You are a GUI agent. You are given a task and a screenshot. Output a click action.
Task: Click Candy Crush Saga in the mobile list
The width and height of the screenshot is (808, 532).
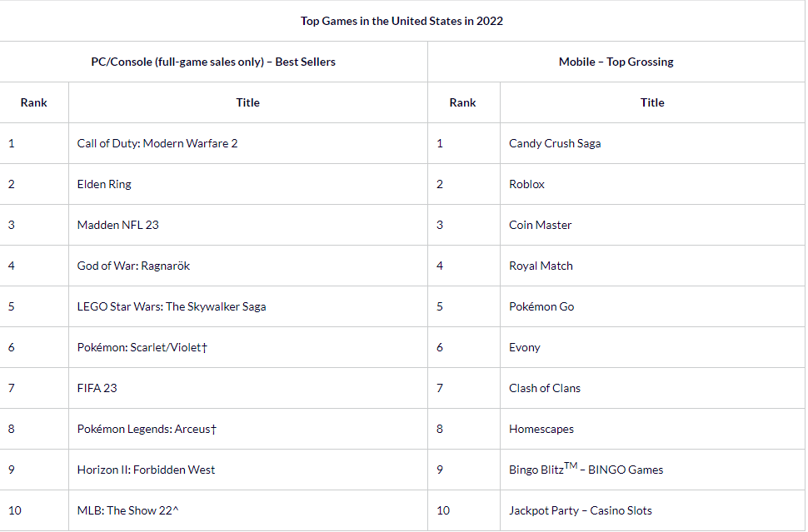pos(555,143)
